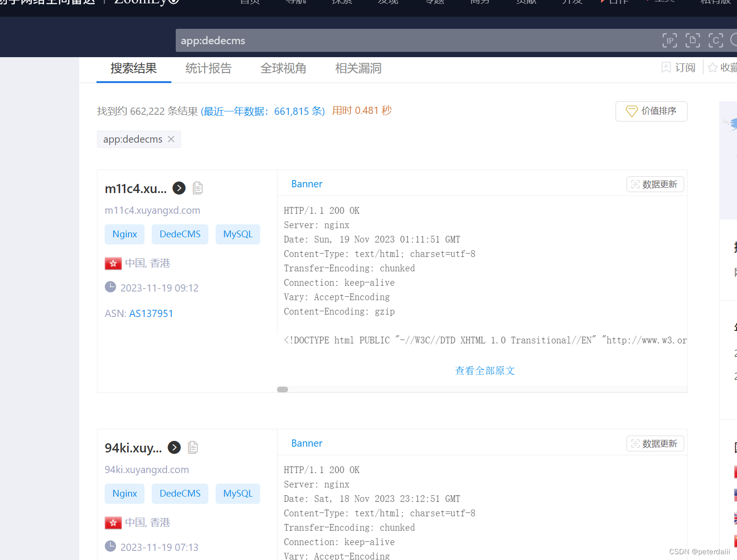The width and height of the screenshot is (737, 560).
Task: Click 数据更新 button for 94ki result
Action: [655, 444]
